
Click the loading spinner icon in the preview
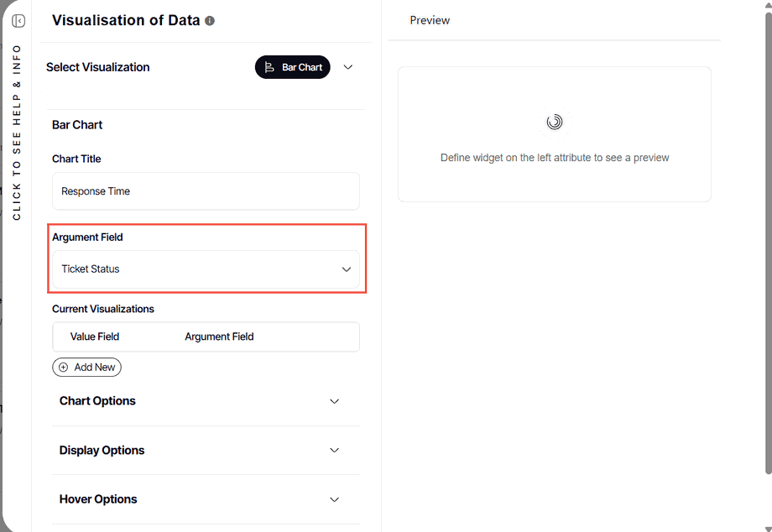tap(554, 122)
